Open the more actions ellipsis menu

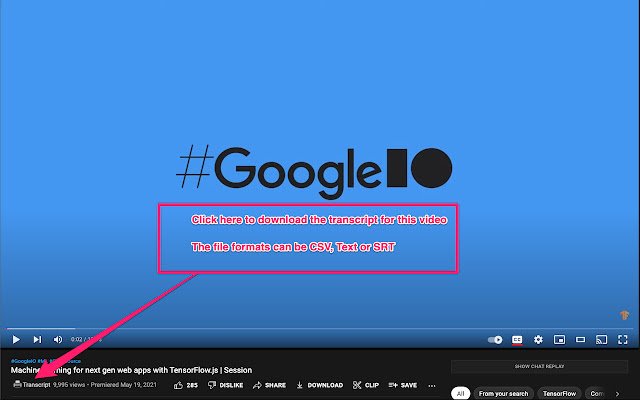[x=432, y=385]
